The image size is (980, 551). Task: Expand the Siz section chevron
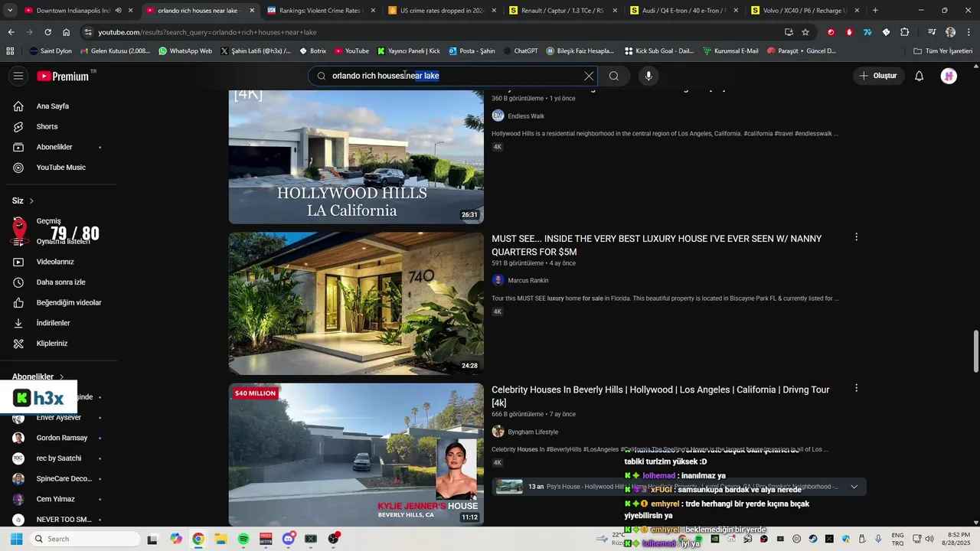[x=31, y=201]
